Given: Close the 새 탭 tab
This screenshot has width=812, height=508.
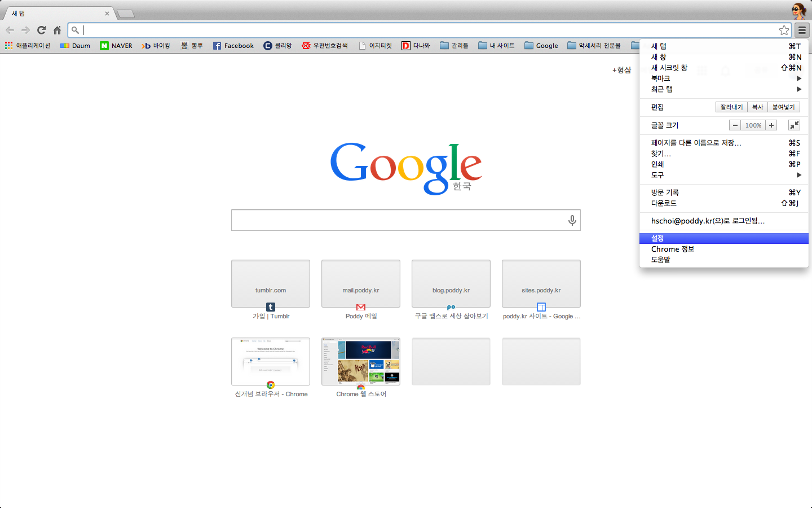Looking at the screenshot, I should click(x=107, y=14).
